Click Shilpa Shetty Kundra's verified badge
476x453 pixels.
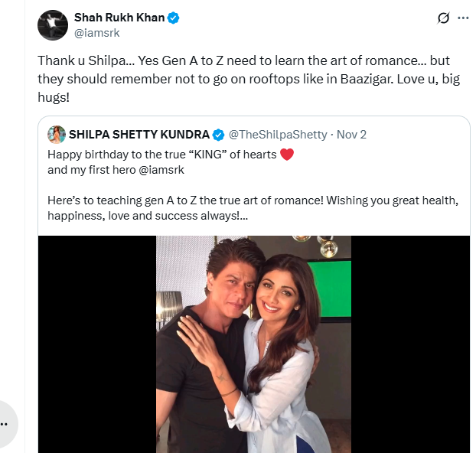tap(218, 135)
